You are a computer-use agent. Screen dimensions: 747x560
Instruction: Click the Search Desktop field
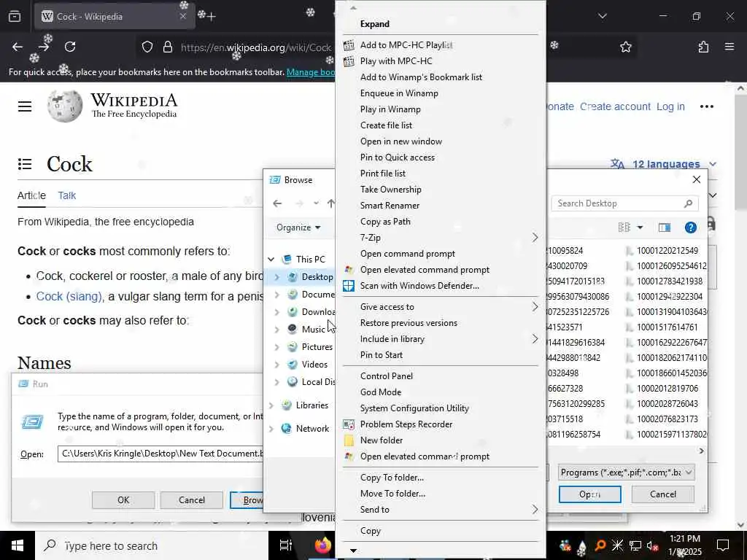click(624, 204)
